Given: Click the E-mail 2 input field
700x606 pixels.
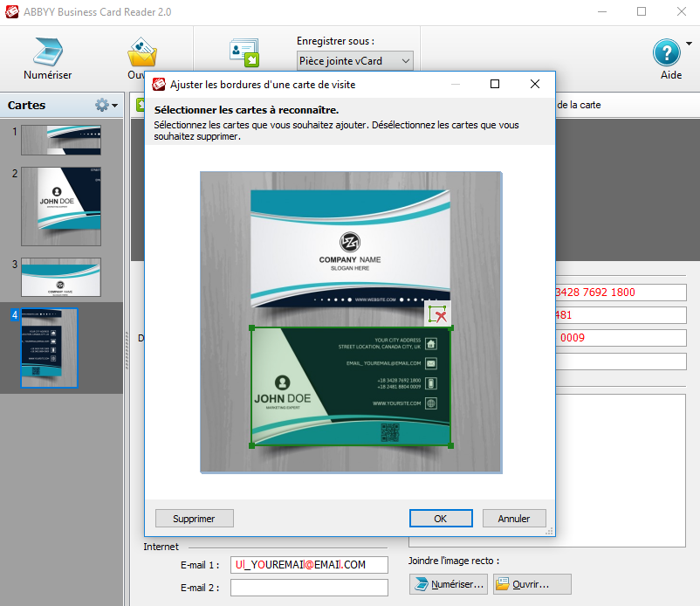Looking at the screenshot, I should point(309,588).
